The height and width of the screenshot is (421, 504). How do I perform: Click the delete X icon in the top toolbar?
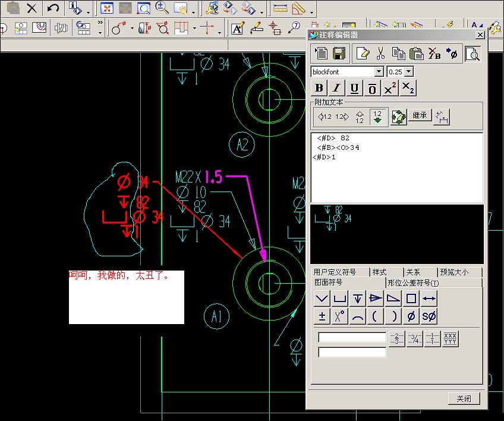click(x=31, y=8)
